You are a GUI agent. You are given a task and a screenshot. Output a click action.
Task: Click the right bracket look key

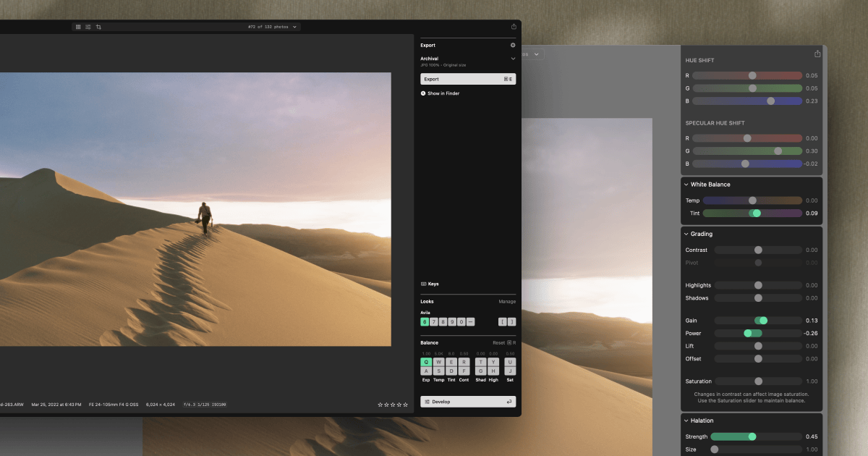pyautogui.click(x=511, y=321)
